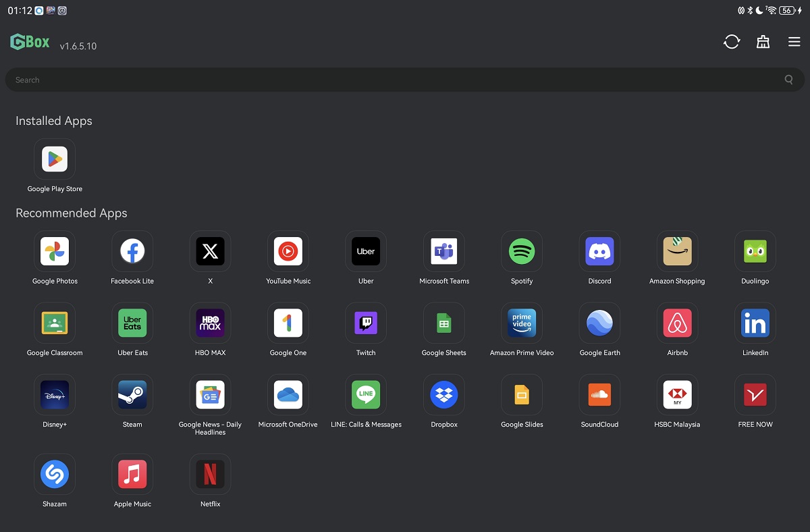Launch Microsoft OneDrive
The width and height of the screenshot is (810, 532).
coord(288,394)
